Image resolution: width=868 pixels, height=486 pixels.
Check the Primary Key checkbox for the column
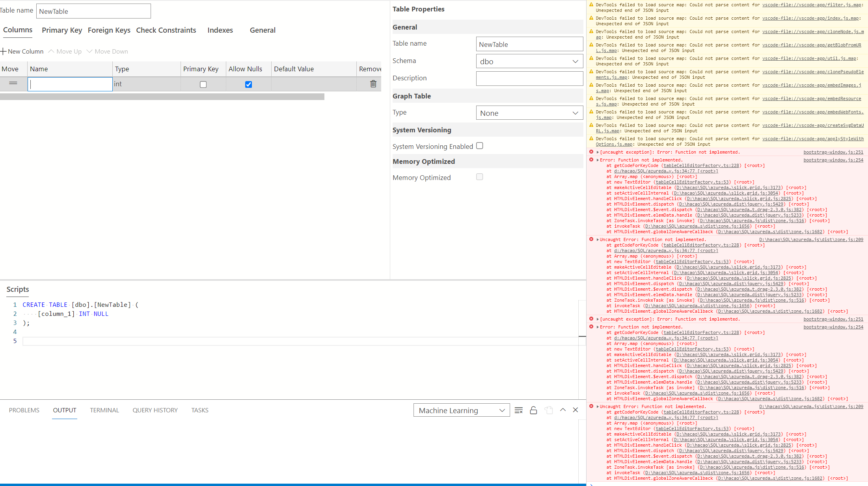203,84
